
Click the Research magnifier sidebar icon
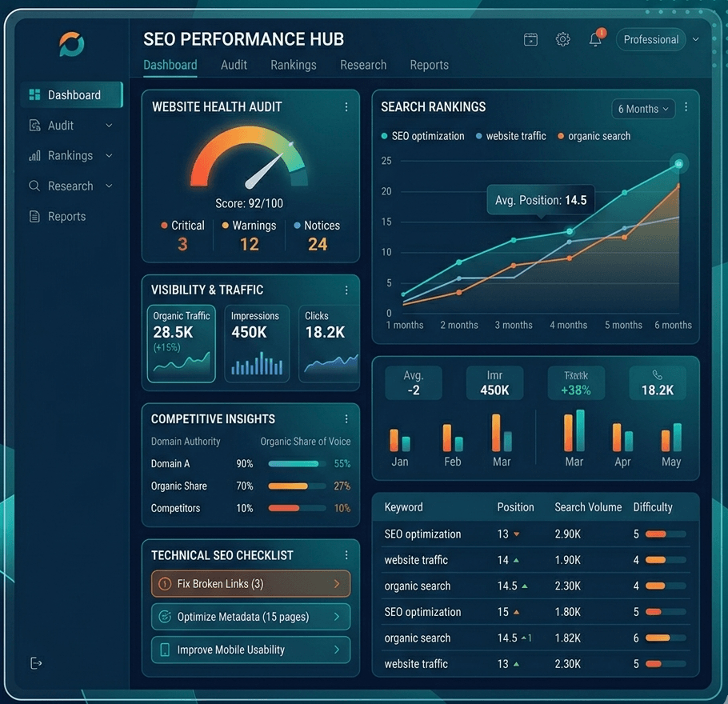[x=34, y=186]
